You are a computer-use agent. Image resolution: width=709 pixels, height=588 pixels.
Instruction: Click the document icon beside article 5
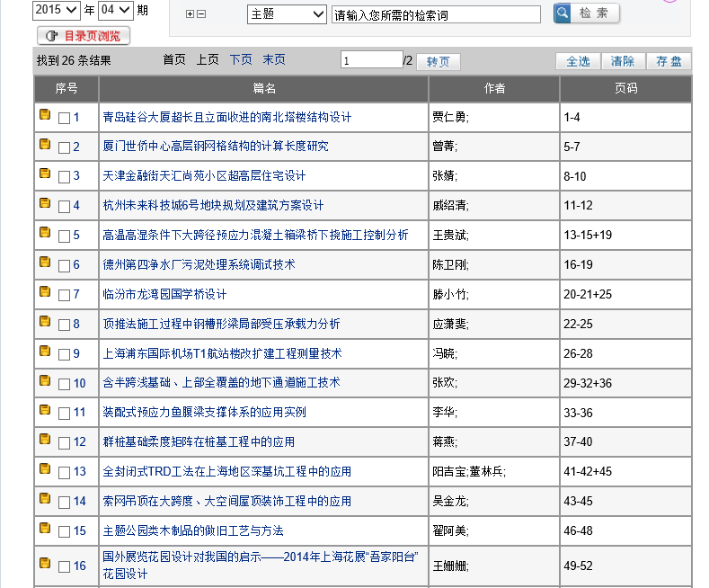pos(44,233)
